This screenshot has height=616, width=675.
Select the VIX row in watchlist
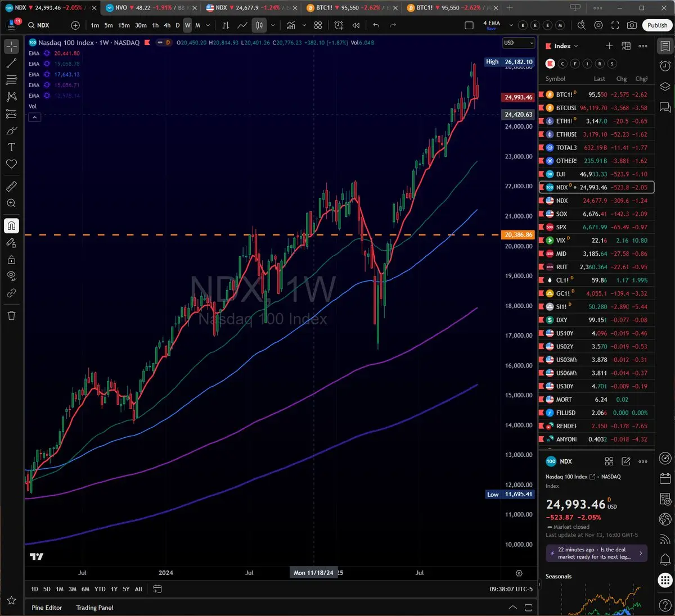pyautogui.click(x=596, y=241)
